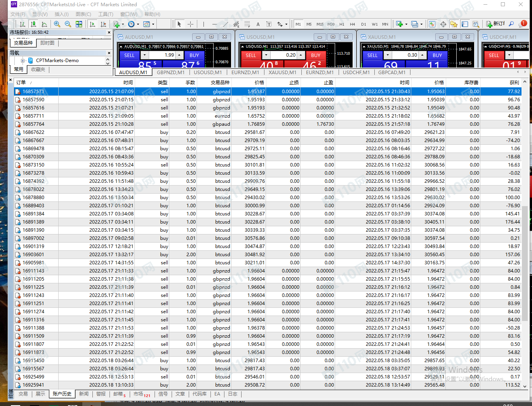Click the Zoom Out magnifier icon
The width and height of the screenshot is (532, 406).
(68, 24)
